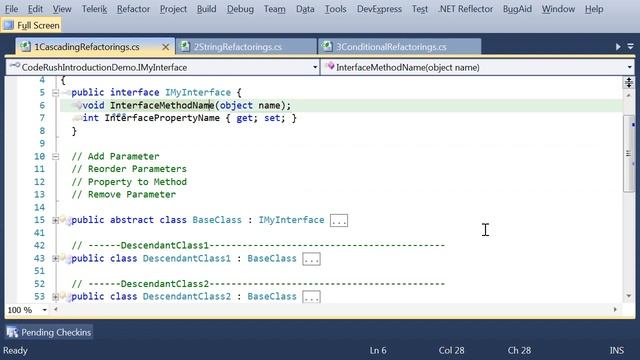The width and height of the screenshot is (640, 360).
Task: Open the Project menu
Action: tap(173, 9)
